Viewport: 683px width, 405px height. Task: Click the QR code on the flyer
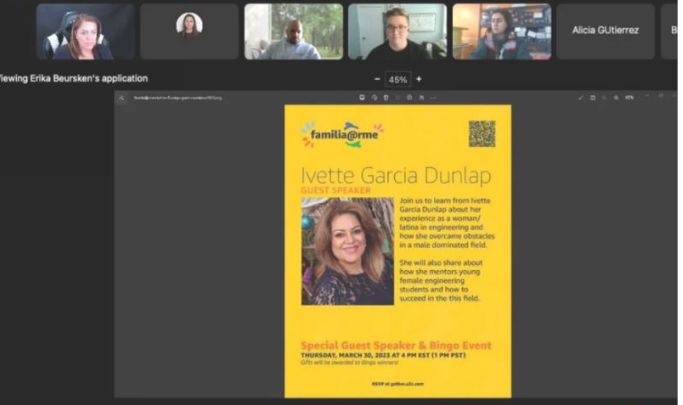(x=482, y=133)
